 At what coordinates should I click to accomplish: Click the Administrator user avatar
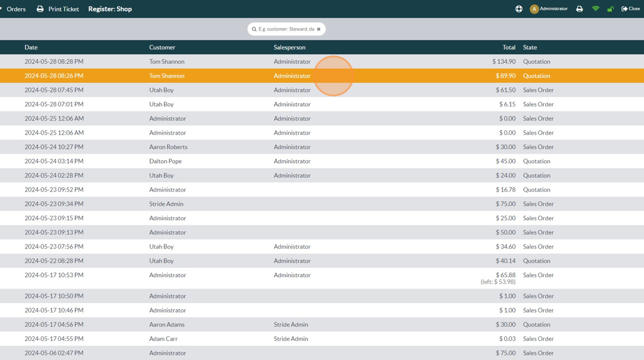[x=534, y=9]
